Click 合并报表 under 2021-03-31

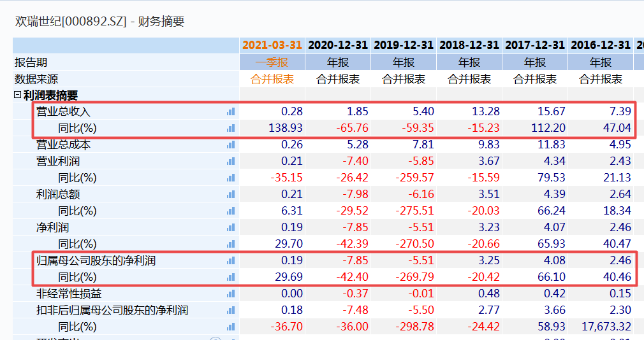click(x=272, y=79)
